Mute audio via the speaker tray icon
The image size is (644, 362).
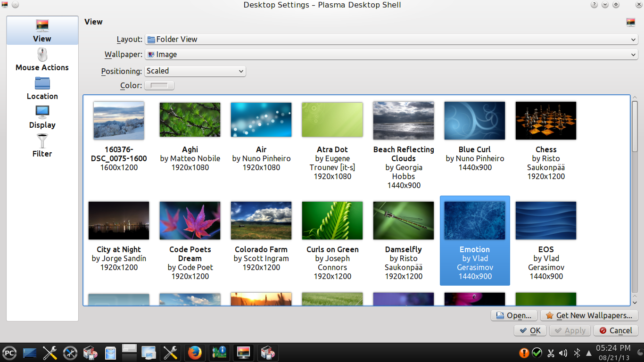point(563,353)
